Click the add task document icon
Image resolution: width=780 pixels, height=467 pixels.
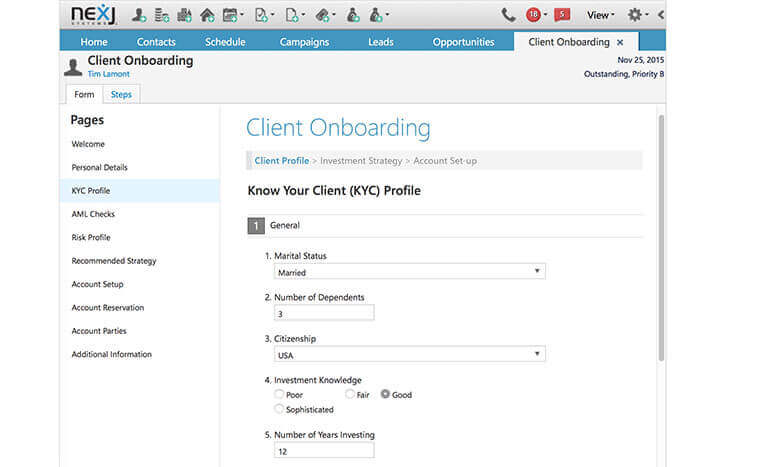tap(261, 15)
